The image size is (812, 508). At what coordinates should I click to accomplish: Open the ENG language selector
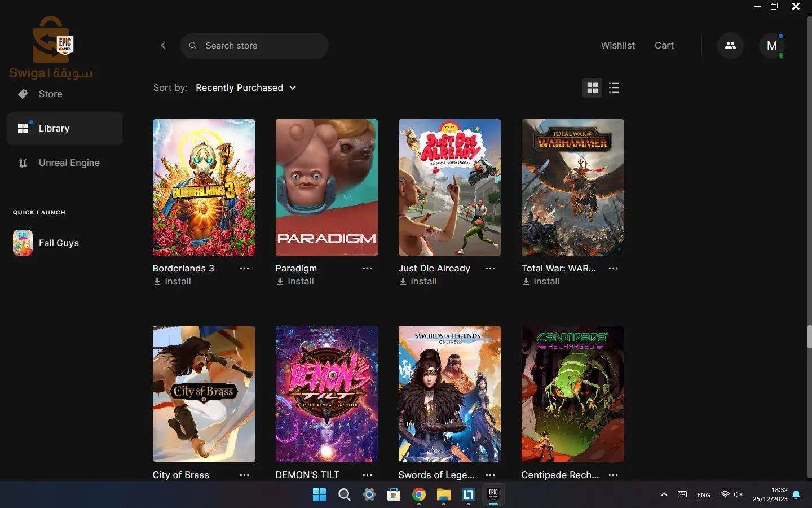pyautogui.click(x=704, y=495)
